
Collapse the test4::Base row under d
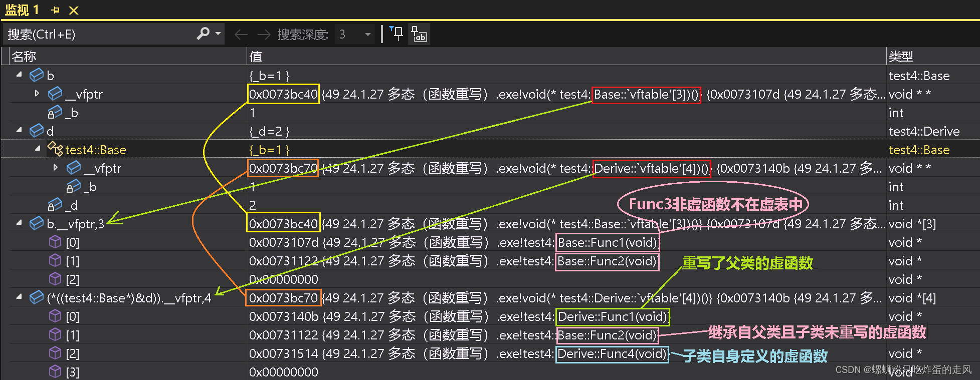point(38,149)
